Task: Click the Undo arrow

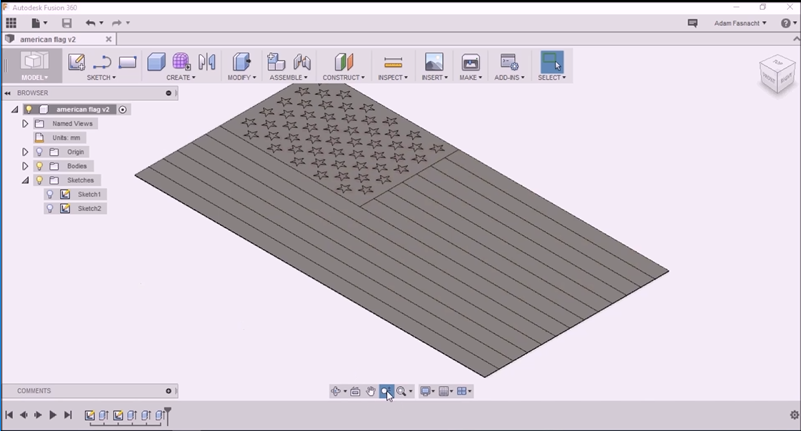Action: pos(91,23)
